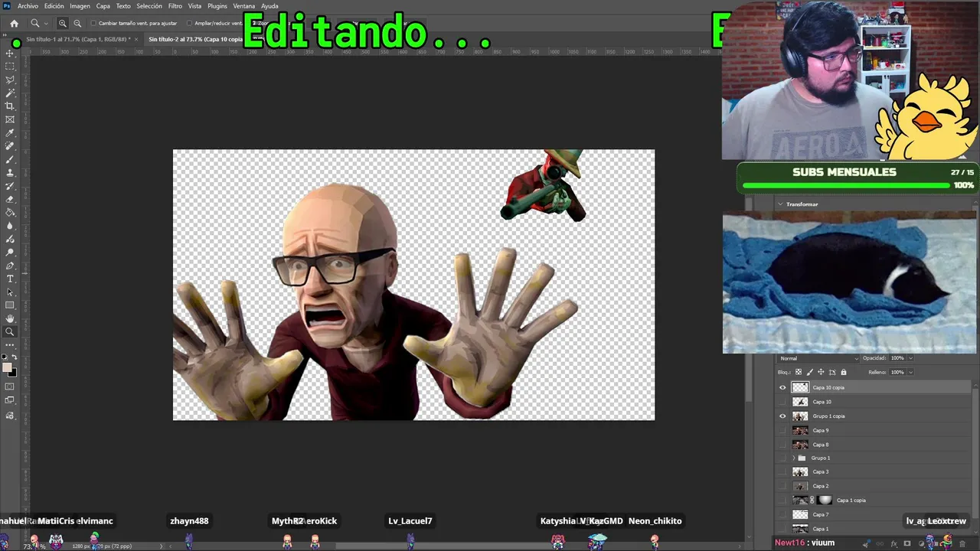Hide the Grupo 1 copia layer
Image resolution: width=980 pixels, height=551 pixels.
(x=782, y=416)
